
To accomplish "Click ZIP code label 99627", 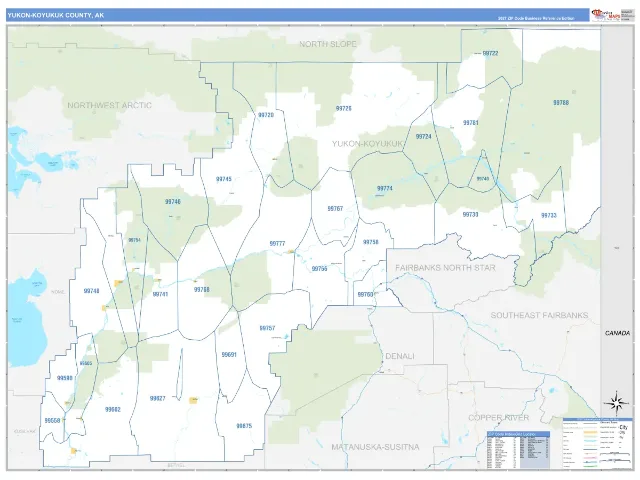I will [158, 398].
